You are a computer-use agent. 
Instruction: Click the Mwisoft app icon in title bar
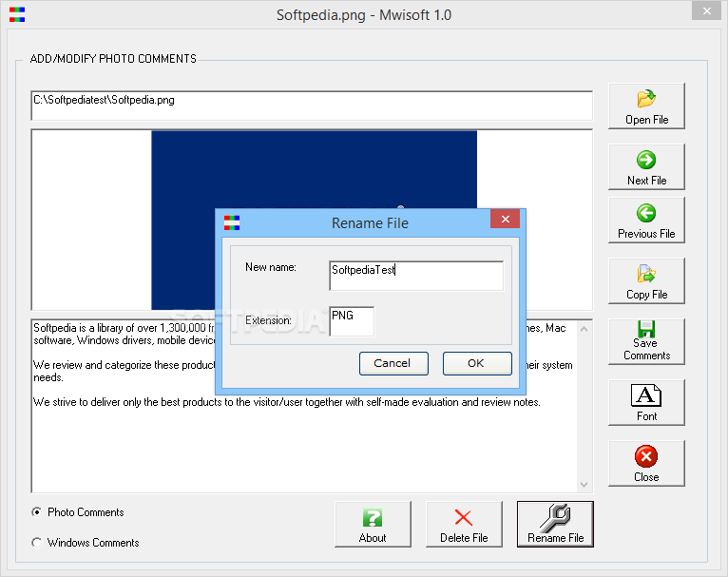(17, 15)
